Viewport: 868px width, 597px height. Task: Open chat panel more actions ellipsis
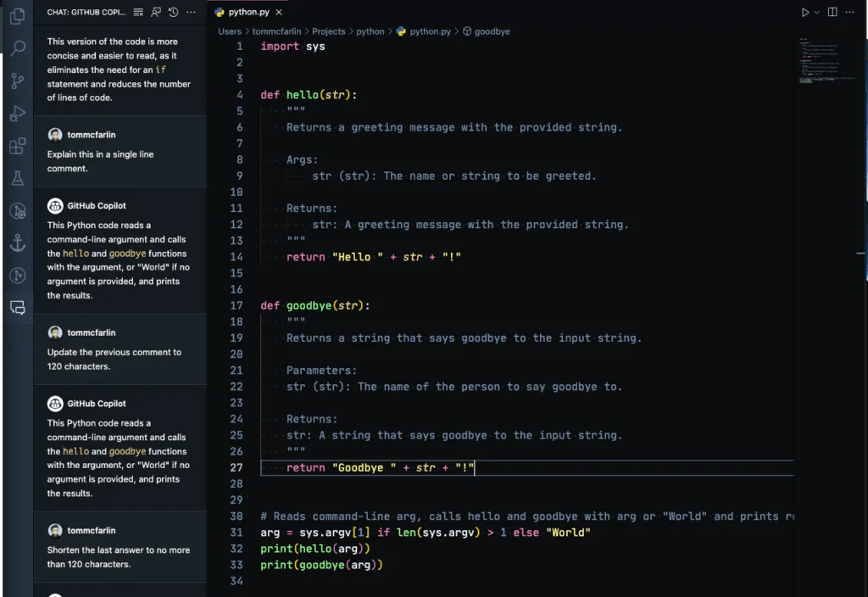click(191, 12)
